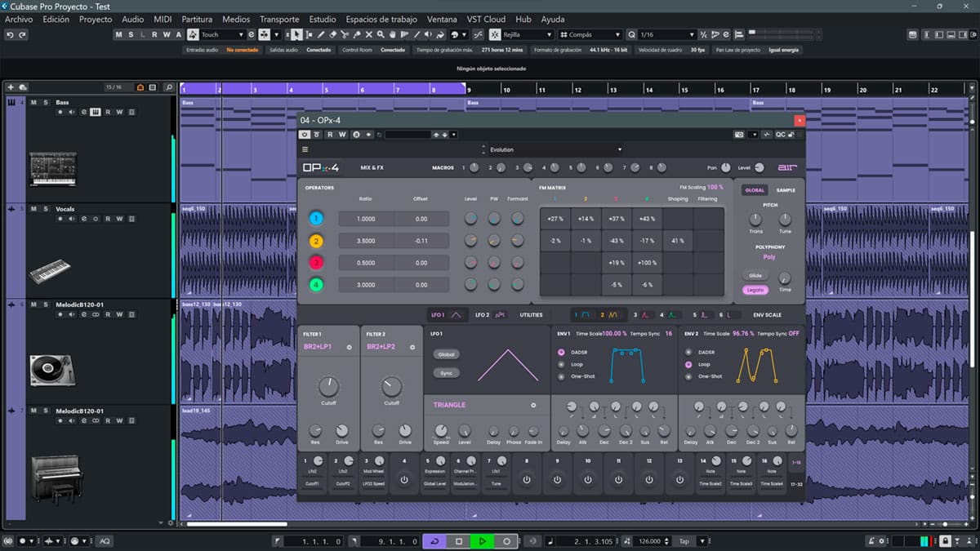Viewport: 980px width, 551px height.
Task: Select the Draw pencil tool
Action: [320, 34]
